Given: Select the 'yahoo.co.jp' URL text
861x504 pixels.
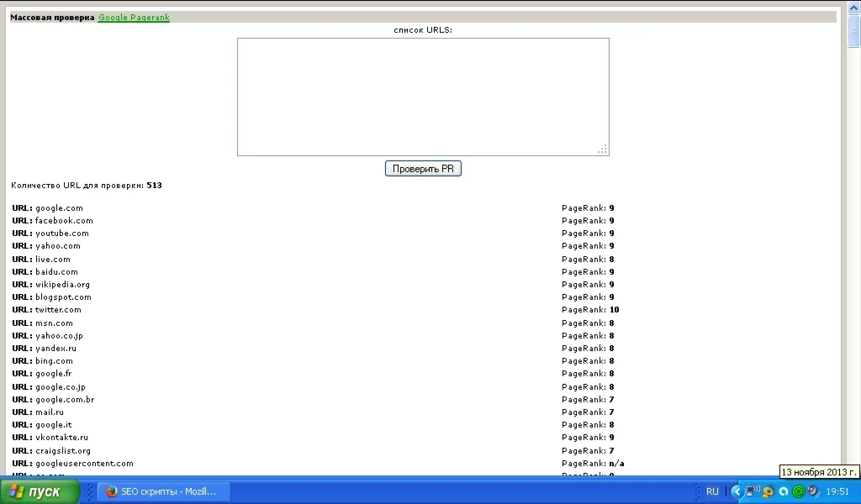Looking at the screenshot, I should [60, 336].
